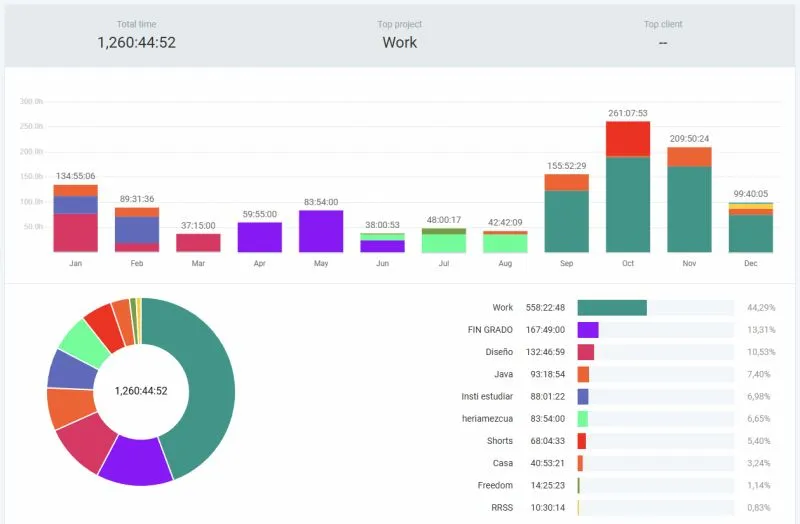Click the FIN GRADO project name

point(490,330)
